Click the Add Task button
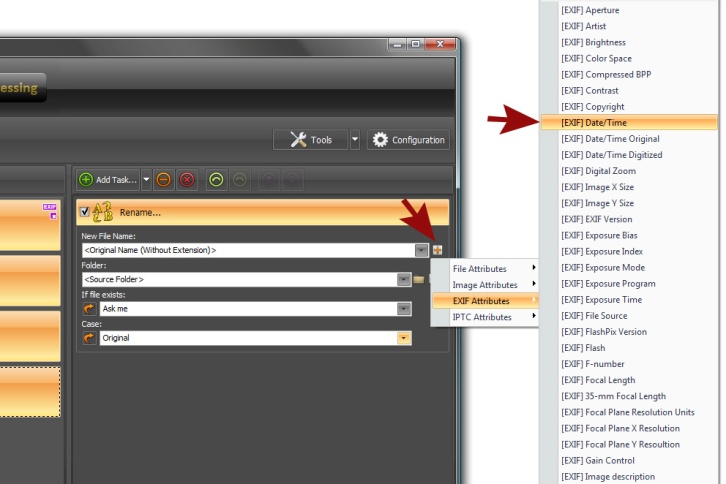This screenshot has width=726, height=484. (x=108, y=180)
